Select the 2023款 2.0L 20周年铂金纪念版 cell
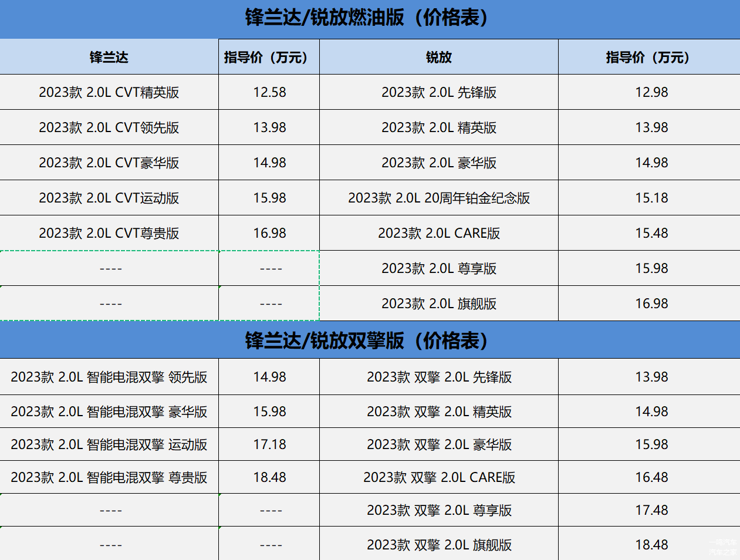Image resolution: width=740 pixels, height=560 pixels. click(439, 198)
